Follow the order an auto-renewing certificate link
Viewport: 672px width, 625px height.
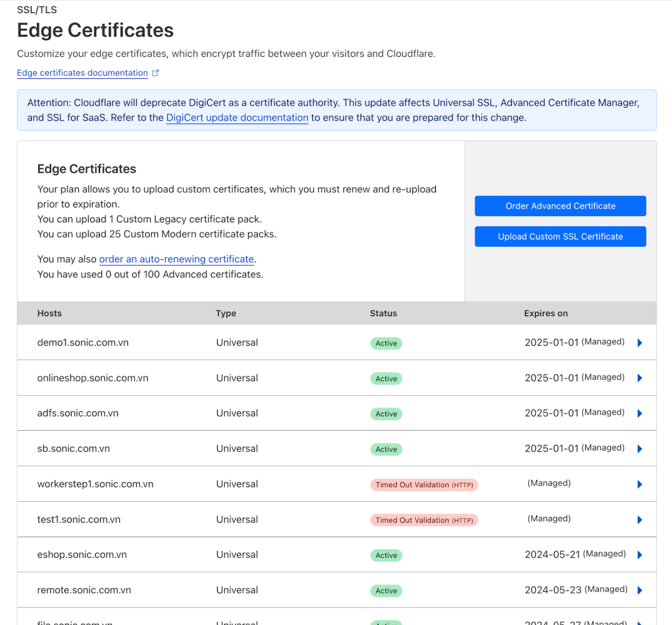[x=177, y=259]
